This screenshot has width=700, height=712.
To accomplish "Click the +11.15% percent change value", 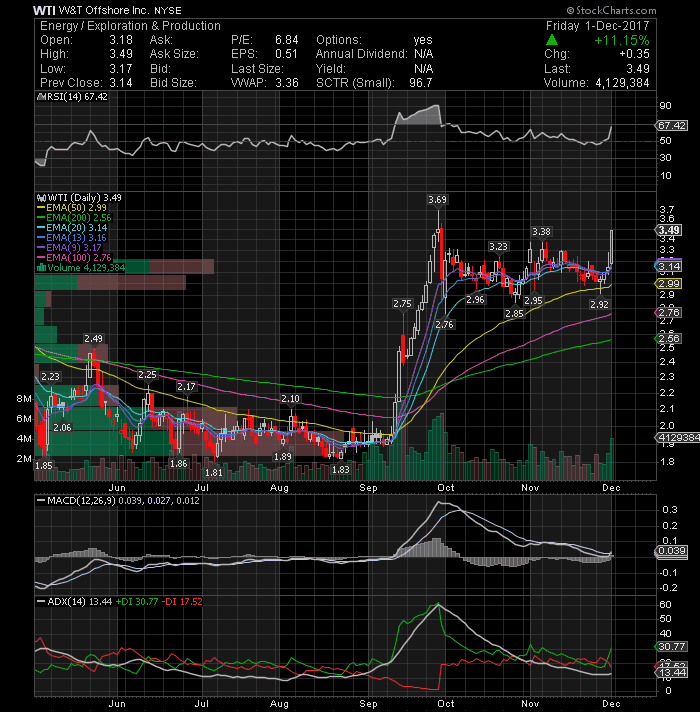I will tap(621, 40).
